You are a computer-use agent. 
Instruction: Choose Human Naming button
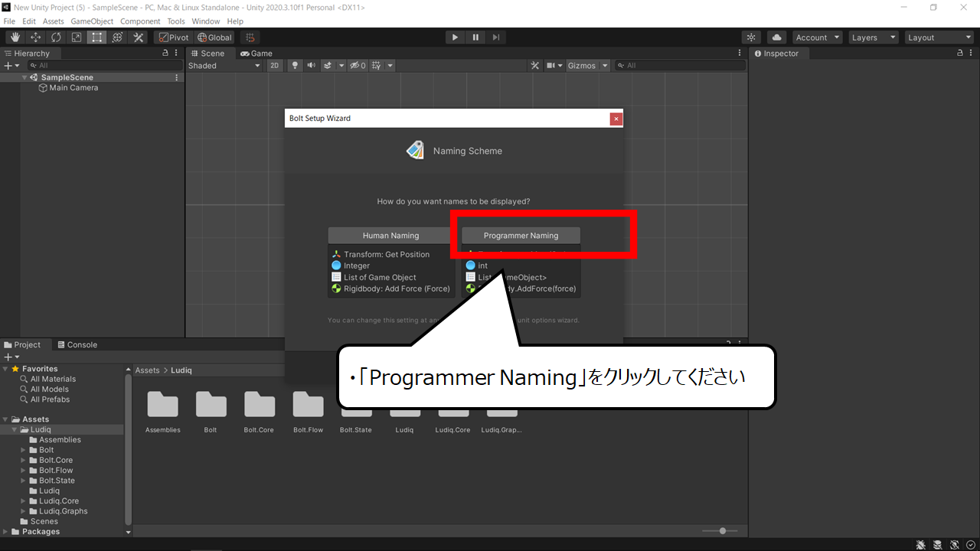[x=390, y=236]
